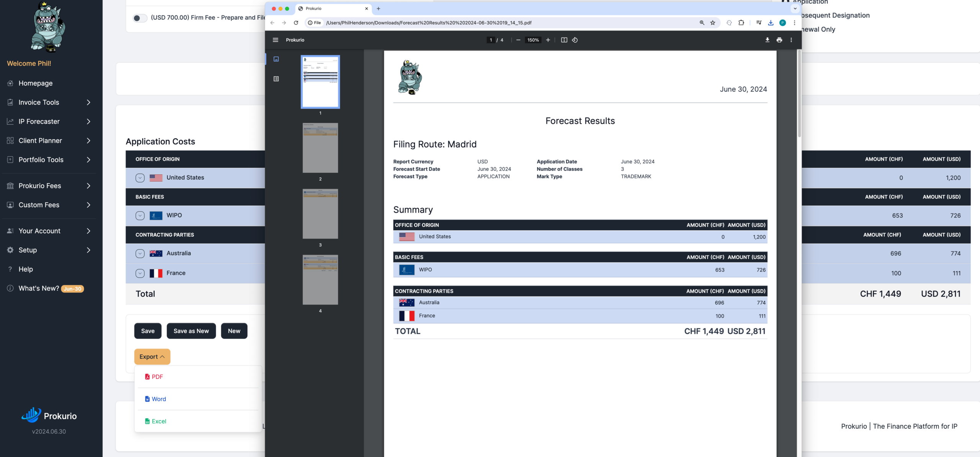Viewport: 980px width, 457px height.
Task: Select page 4 thumbnail in PDF
Action: [320, 280]
